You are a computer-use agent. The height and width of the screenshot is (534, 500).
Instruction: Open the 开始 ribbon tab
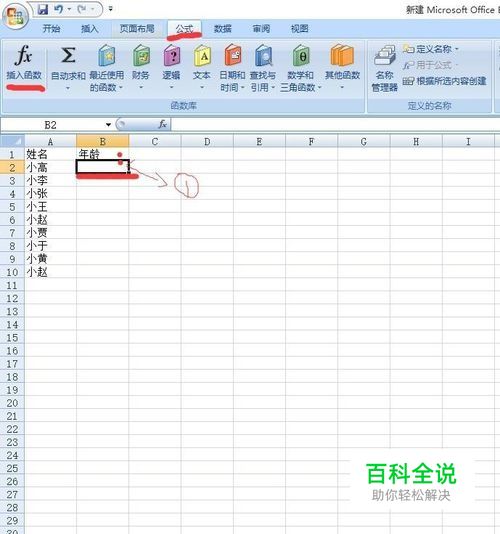51,29
